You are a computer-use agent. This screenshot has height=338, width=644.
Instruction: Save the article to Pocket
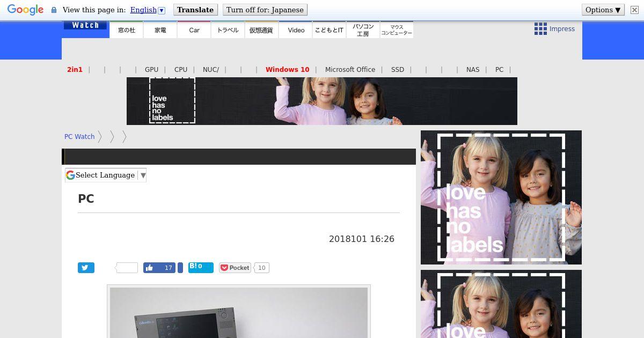click(x=235, y=268)
